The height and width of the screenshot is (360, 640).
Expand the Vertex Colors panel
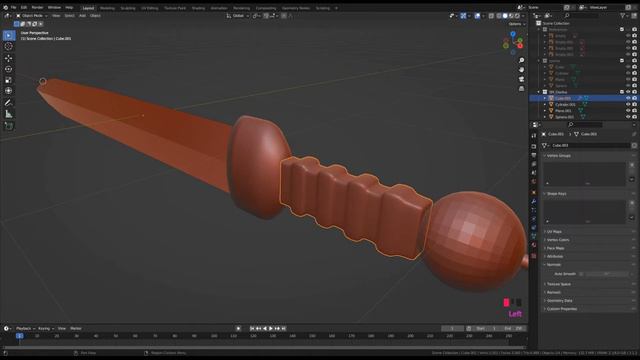pyautogui.click(x=558, y=240)
